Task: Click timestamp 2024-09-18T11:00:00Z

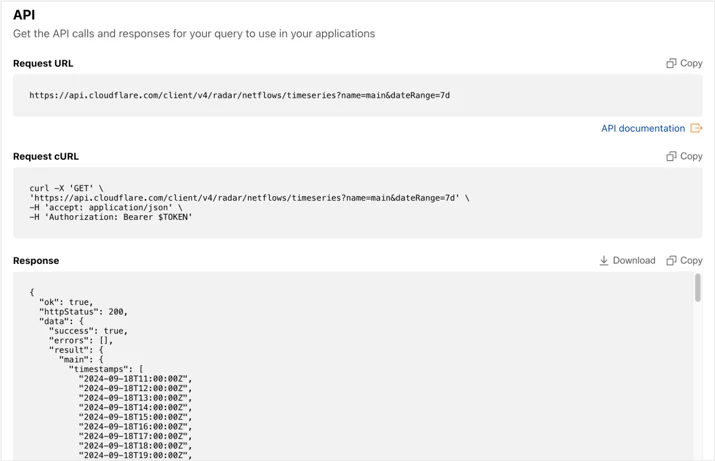Action: [x=135, y=379]
